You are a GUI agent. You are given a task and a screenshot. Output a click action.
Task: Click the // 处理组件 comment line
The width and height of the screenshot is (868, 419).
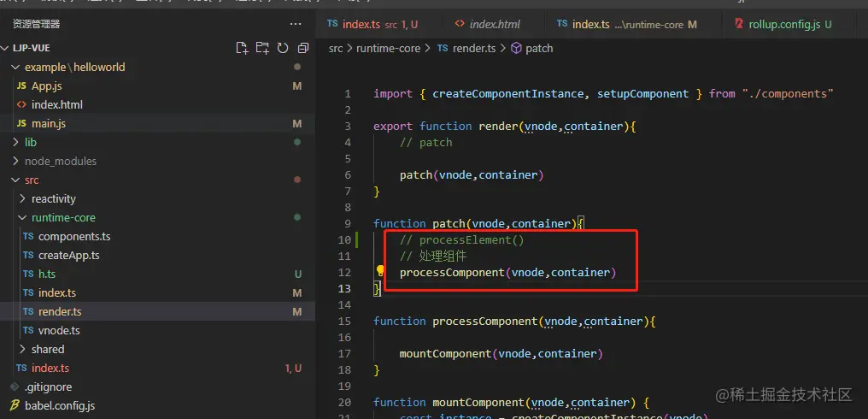433,256
